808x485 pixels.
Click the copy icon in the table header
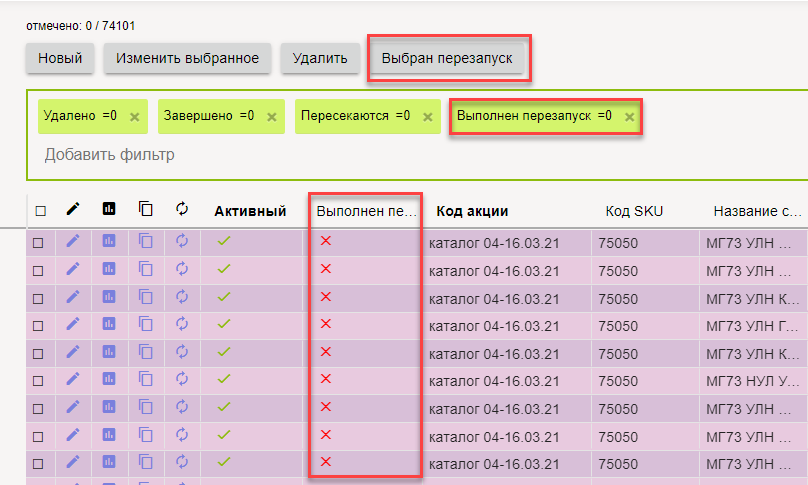(145, 210)
